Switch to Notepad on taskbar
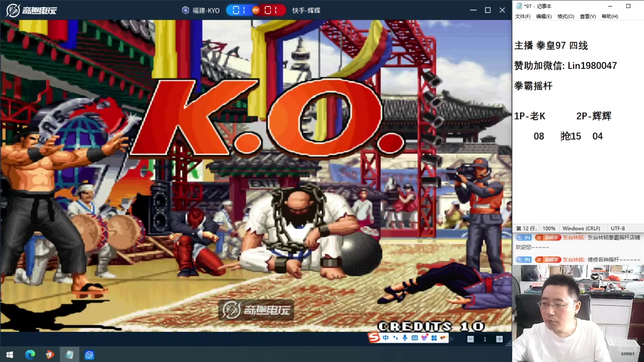644x362 pixels. (69, 354)
